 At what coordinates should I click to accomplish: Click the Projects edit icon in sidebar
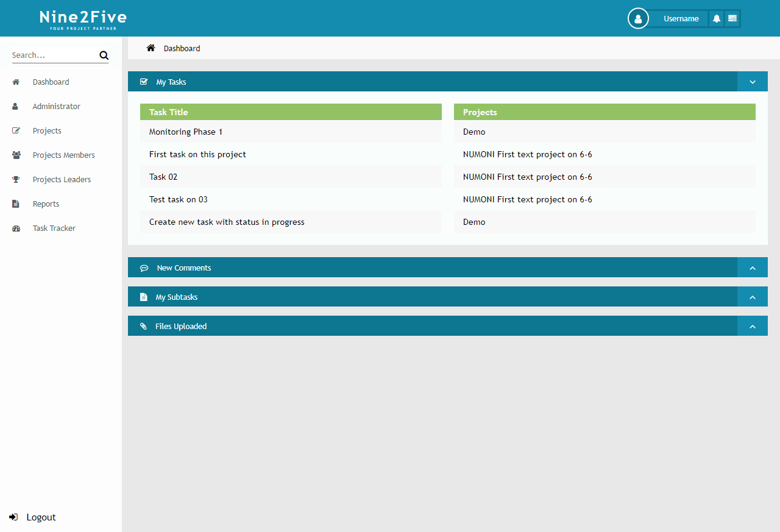click(x=16, y=130)
